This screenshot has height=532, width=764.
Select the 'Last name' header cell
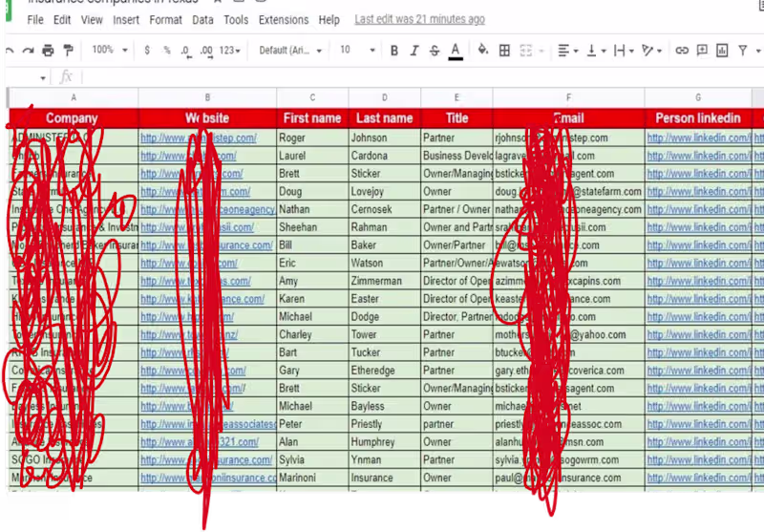(x=385, y=117)
